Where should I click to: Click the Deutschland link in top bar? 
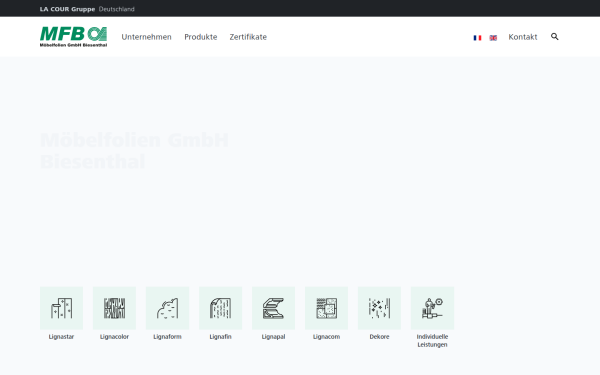point(117,9)
